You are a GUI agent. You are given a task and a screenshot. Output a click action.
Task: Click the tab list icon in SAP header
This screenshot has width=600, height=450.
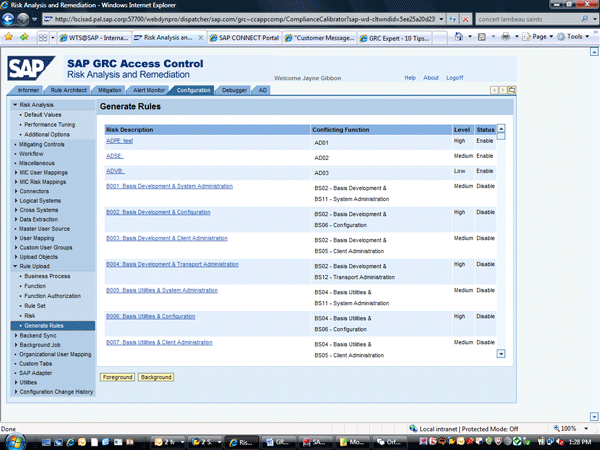point(512,90)
